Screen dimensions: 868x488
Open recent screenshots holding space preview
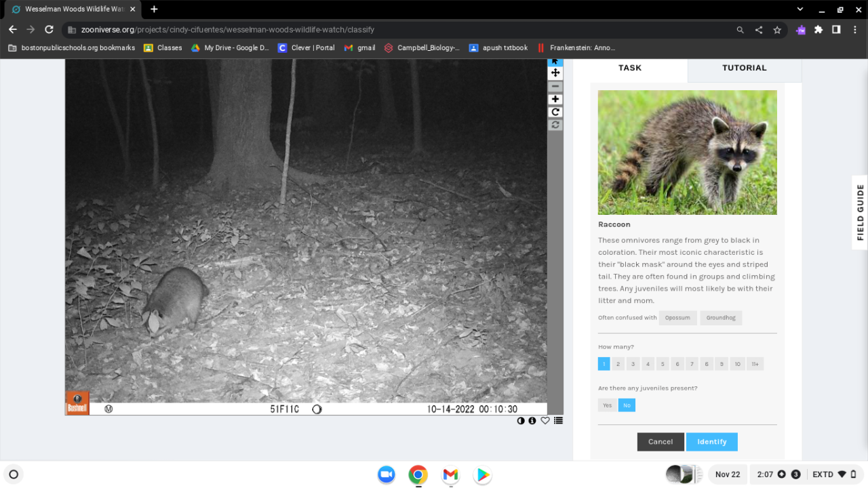[684, 474]
